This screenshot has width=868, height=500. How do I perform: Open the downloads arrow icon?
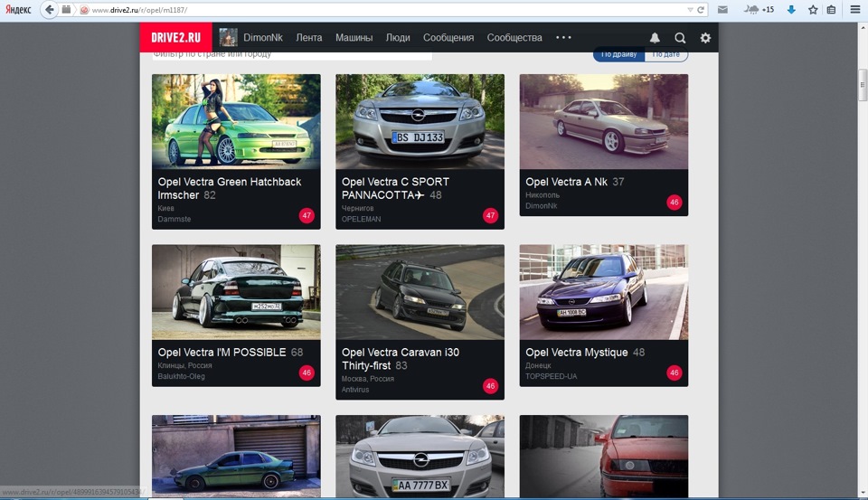tap(792, 9)
